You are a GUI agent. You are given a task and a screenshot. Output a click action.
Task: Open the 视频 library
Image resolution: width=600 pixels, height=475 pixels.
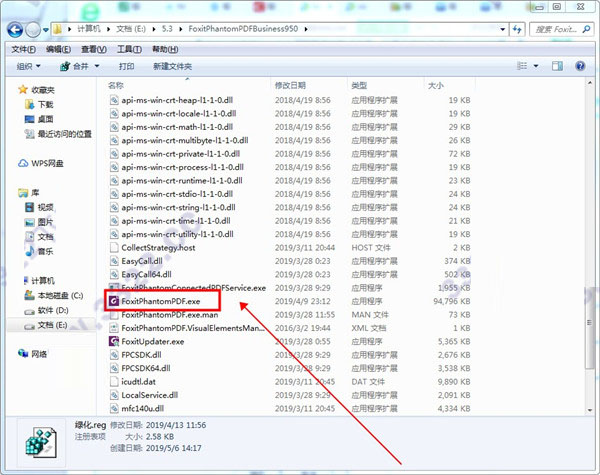click(39, 207)
